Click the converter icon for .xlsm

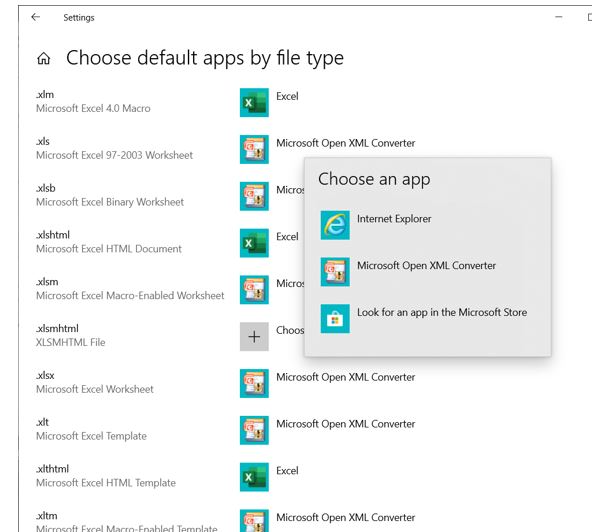pos(254,290)
